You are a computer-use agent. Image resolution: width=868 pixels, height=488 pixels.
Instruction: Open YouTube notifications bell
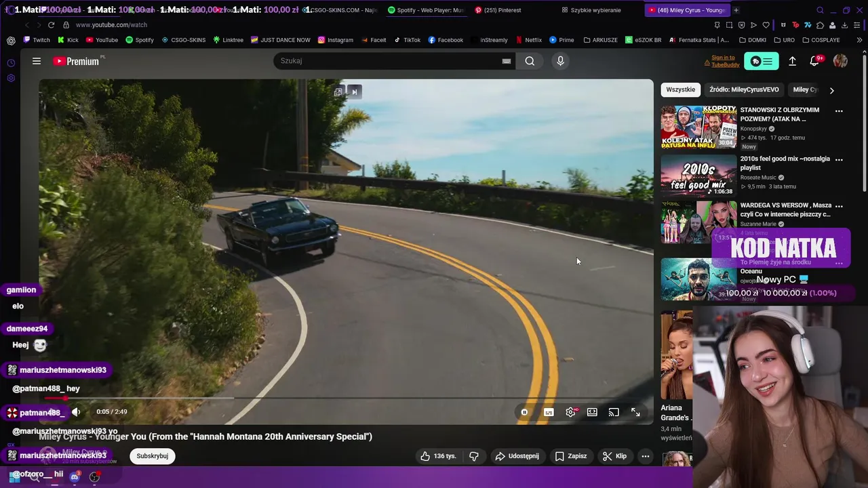point(814,61)
